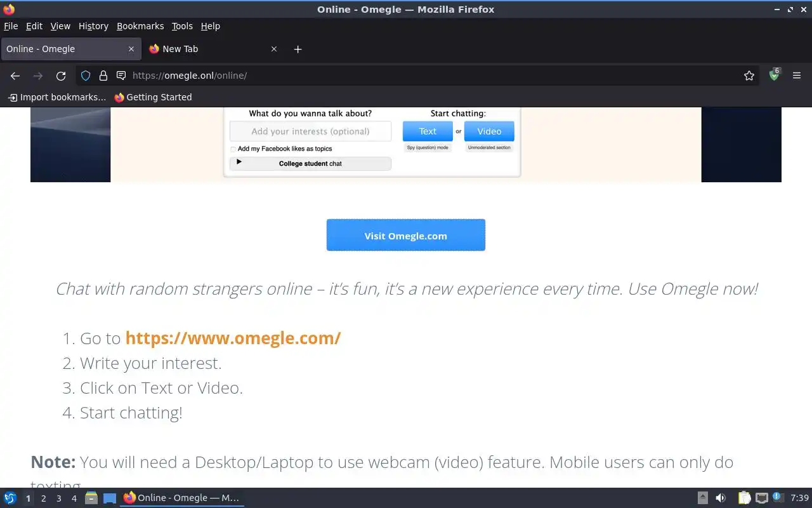Open the update notification tray icon

(778, 497)
